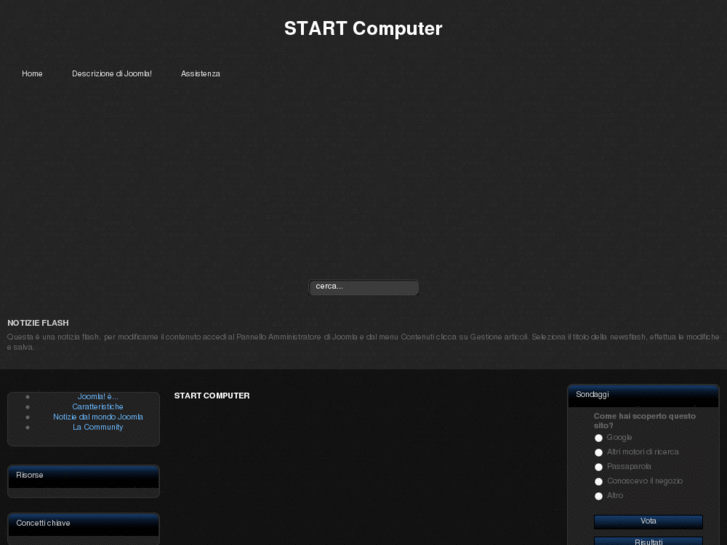Open Descrizione di Joomla! menu item
The width and height of the screenshot is (727, 545).
pyautogui.click(x=112, y=74)
